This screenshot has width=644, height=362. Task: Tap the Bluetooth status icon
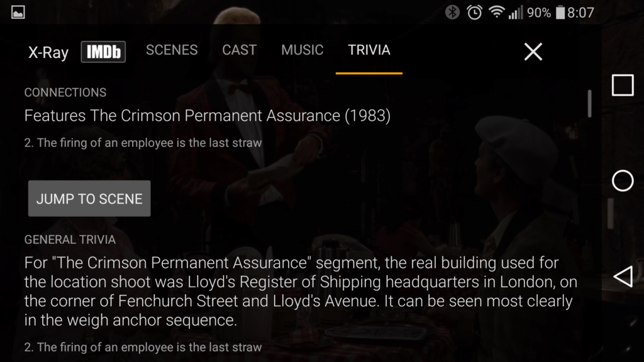coord(452,13)
